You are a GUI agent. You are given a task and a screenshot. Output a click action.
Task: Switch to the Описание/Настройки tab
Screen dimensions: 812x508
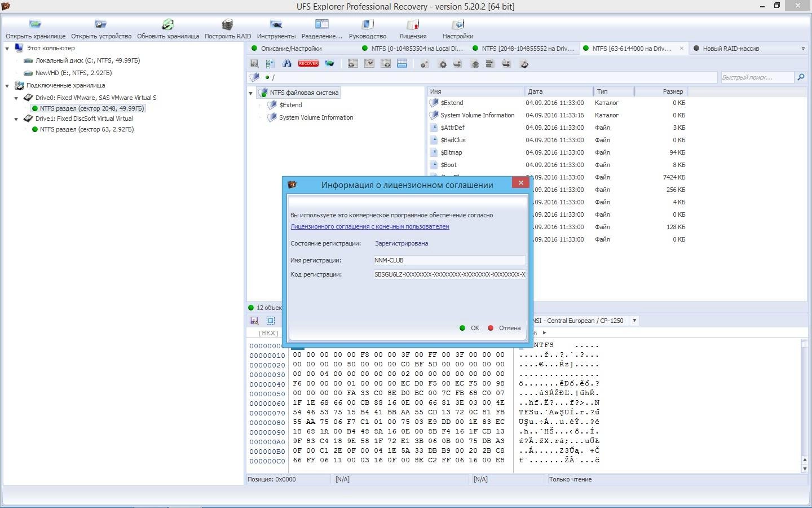(291, 49)
